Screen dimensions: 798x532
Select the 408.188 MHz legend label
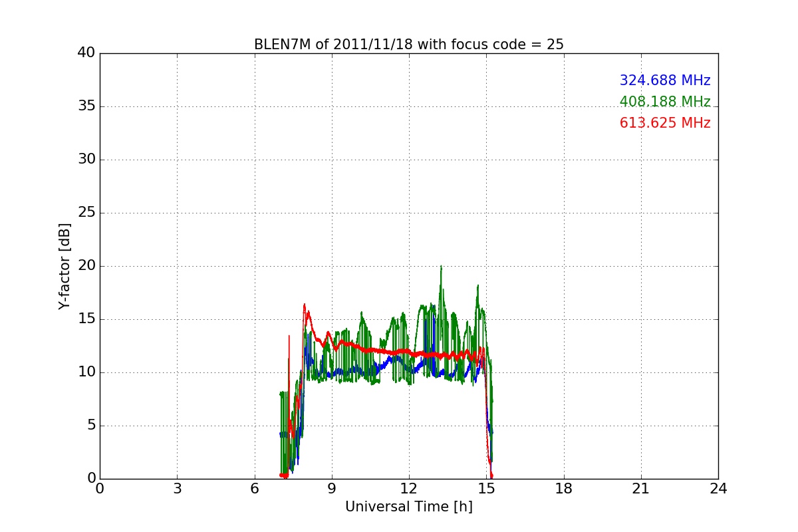(665, 102)
